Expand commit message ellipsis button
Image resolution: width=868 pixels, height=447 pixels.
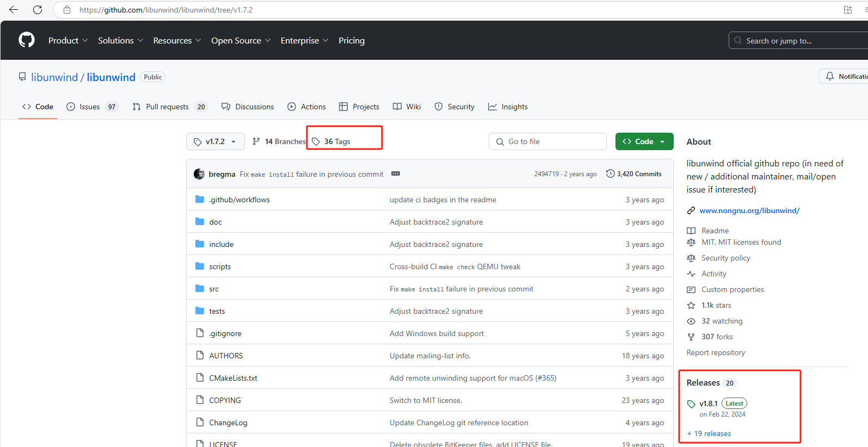pyautogui.click(x=396, y=174)
